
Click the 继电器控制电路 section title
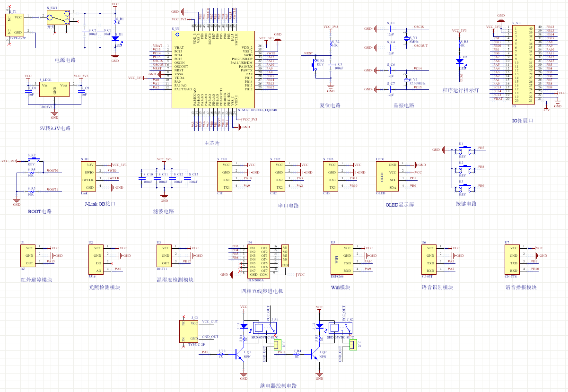278,385
